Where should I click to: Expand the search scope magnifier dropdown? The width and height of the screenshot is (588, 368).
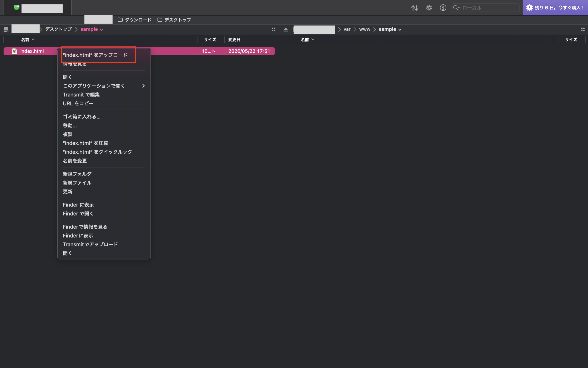click(x=457, y=8)
